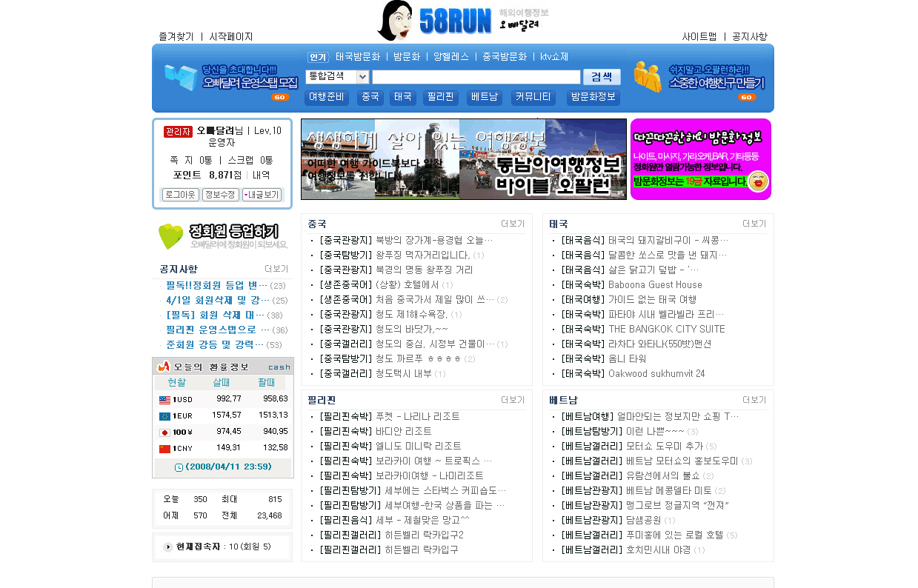Click the green heart 정회원 등업하기 banner
Viewport: 918px width, 588px height.
(x=223, y=236)
